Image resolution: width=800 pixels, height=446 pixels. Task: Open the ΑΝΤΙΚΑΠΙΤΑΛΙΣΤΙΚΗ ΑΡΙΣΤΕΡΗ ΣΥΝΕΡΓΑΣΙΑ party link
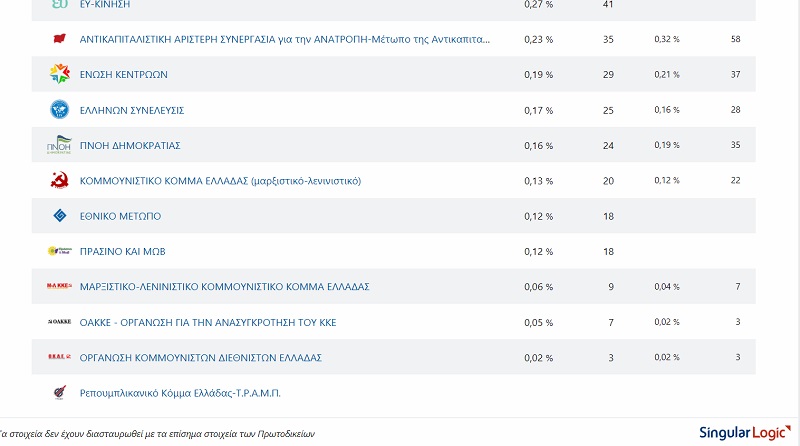tap(285, 39)
